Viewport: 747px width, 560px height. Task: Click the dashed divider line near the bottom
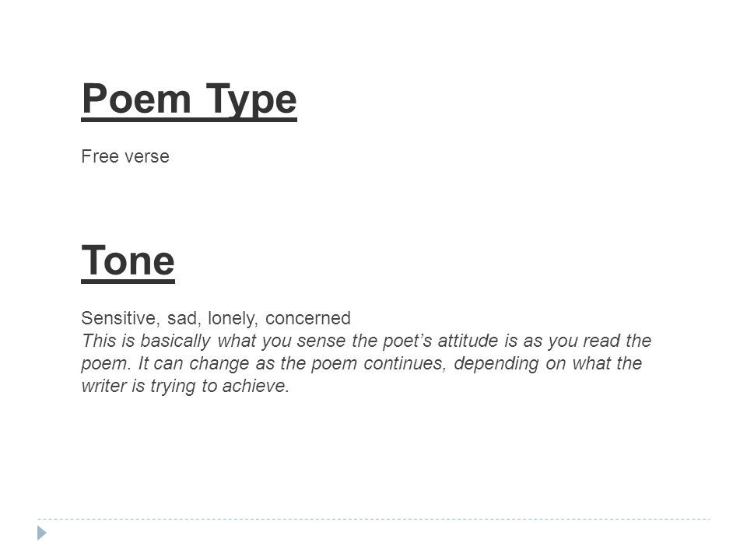(x=373, y=519)
